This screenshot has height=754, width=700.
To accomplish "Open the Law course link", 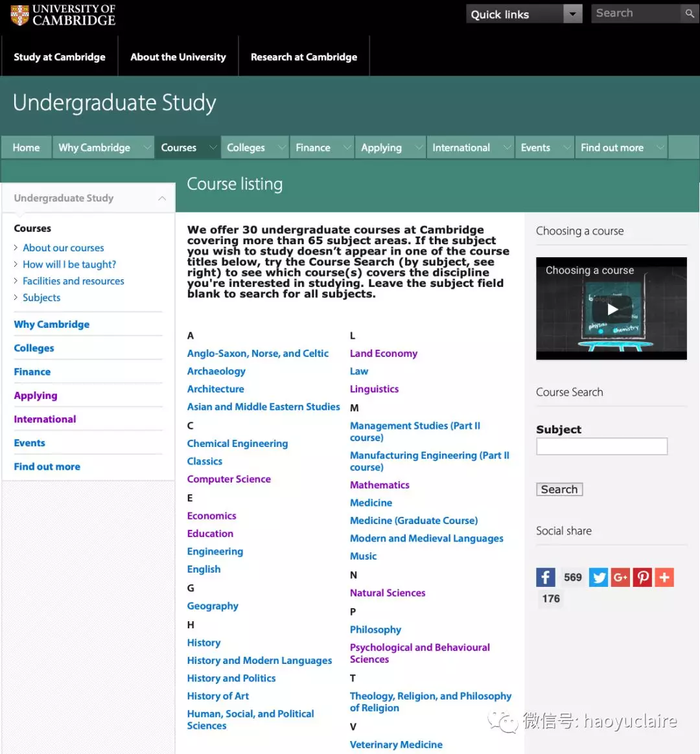I will coord(359,371).
